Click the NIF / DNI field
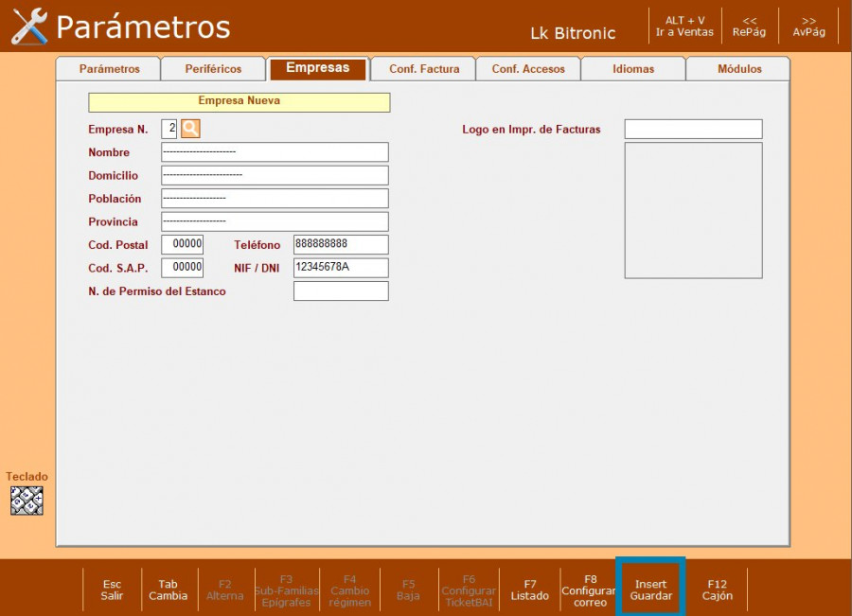The height and width of the screenshot is (616, 852). tap(341, 268)
